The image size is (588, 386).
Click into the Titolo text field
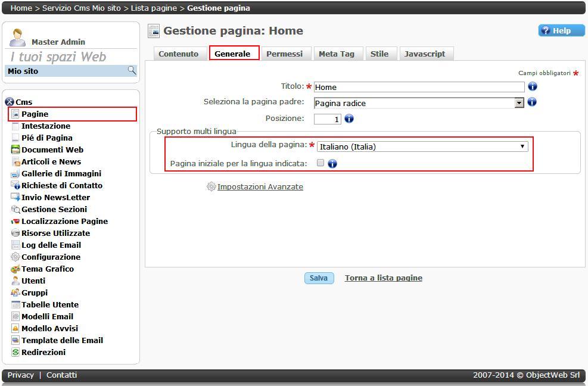point(419,87)
